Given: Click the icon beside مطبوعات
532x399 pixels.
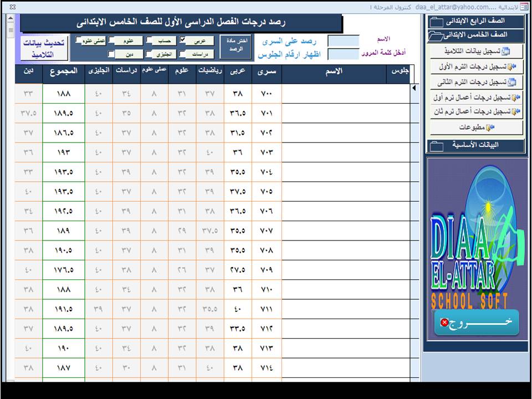Looking at the screenshot, I should click(489, 127).
